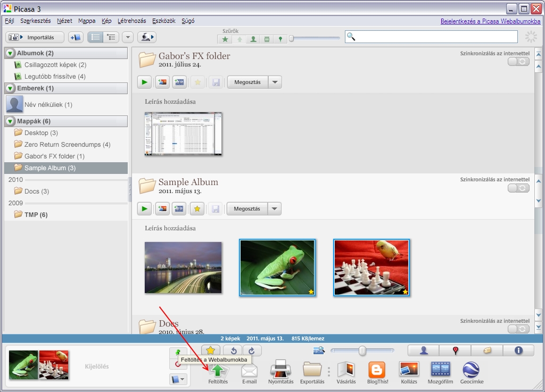Screen dimensions: 545x392
Task: Click the BlogThis! Blogger icon
Action: pos(377,373)
